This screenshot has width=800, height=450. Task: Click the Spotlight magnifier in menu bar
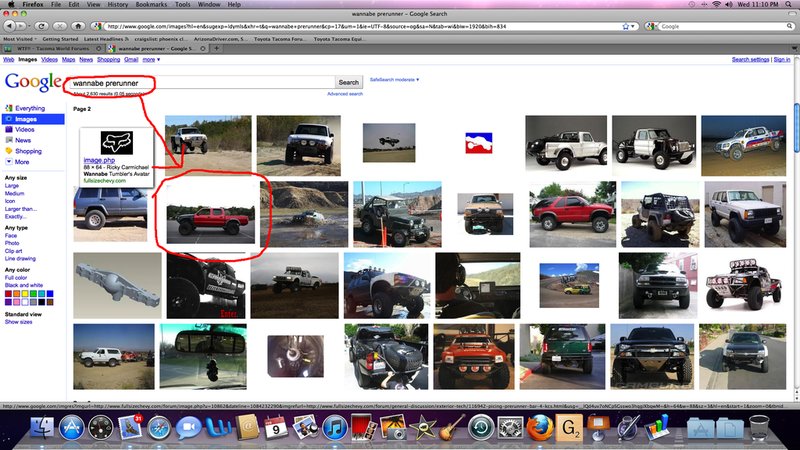point(790,4)
